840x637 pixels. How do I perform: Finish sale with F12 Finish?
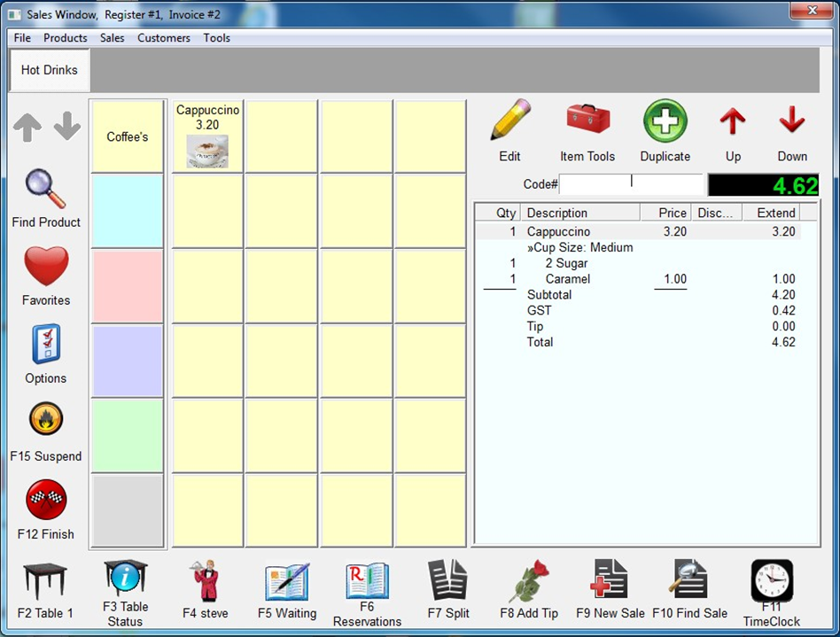click(x=46, y=501)
